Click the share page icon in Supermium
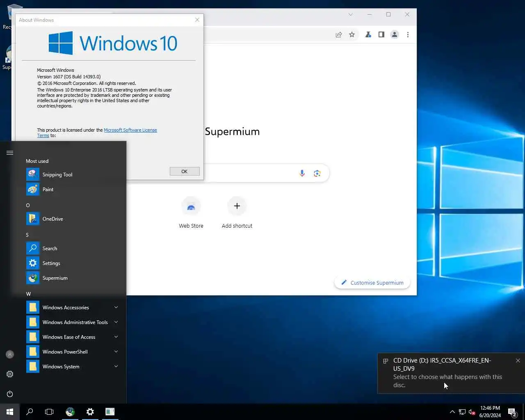525x420 pixels. tap(339, 35)
